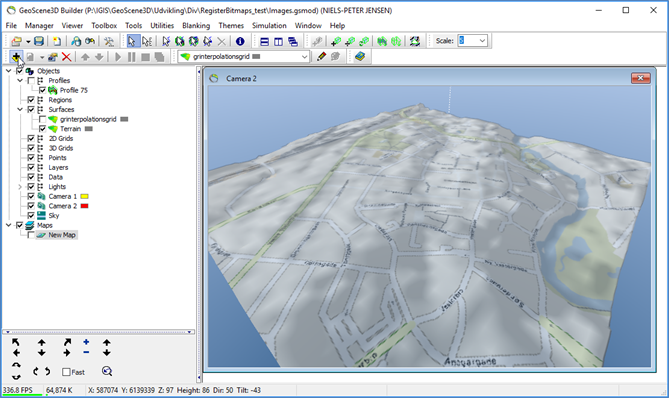Open the Manager menu

point(39,26)
